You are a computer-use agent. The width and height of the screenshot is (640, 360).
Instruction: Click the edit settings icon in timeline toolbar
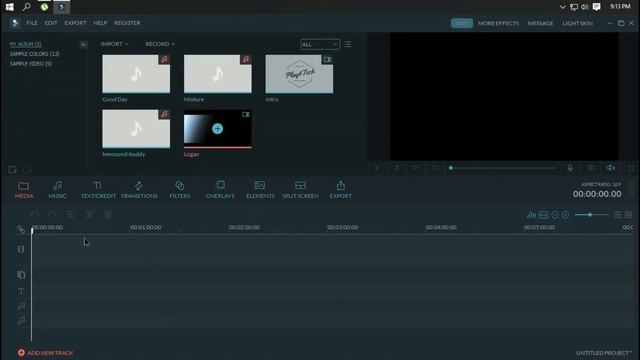(x=70, y=214)
